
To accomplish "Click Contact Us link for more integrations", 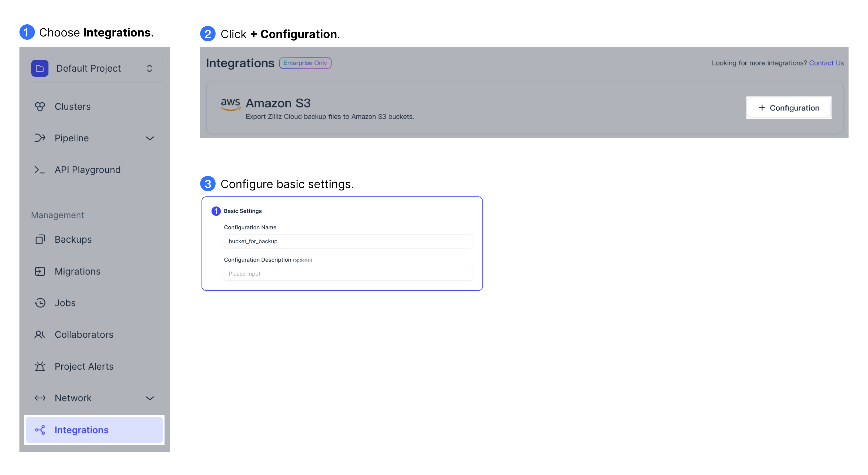I will (x=827, y=63).
